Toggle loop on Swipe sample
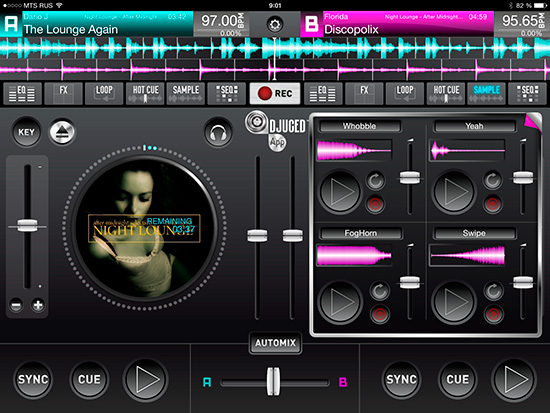This screenshot has width=550, height=413. 494,291
